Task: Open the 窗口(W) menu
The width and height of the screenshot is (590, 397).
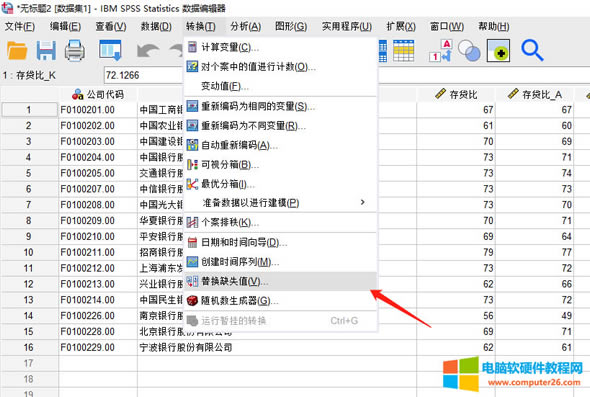Action: point(447,26)
